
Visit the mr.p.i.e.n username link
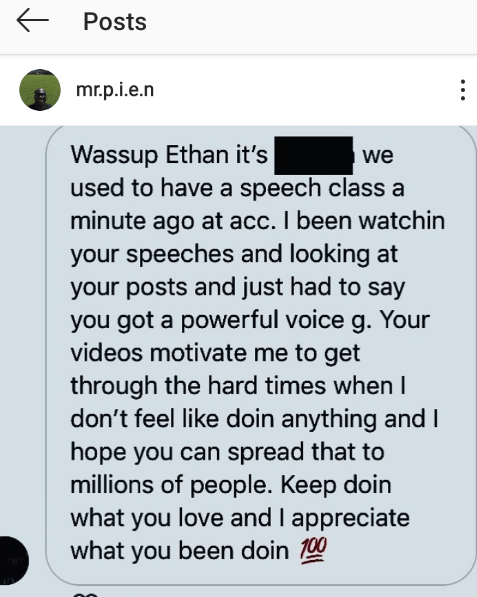click(x=115, y=91)
